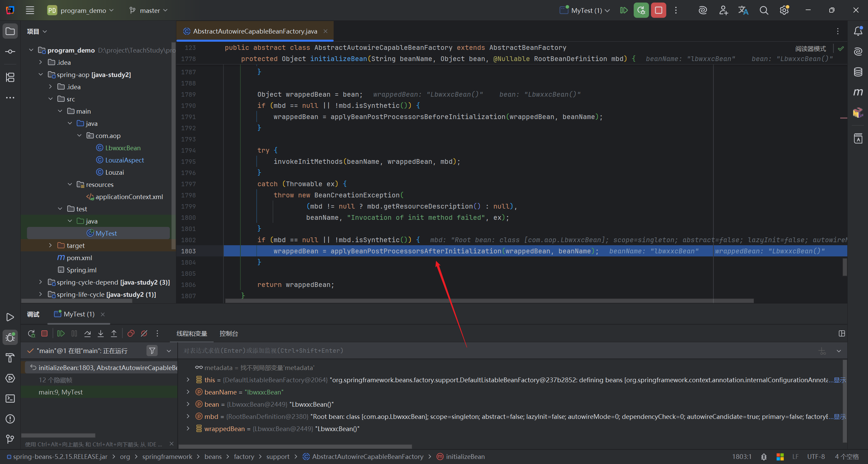Click the Step Over debug icon
This screenshot has height=464, width=868.
click(87, 333)
